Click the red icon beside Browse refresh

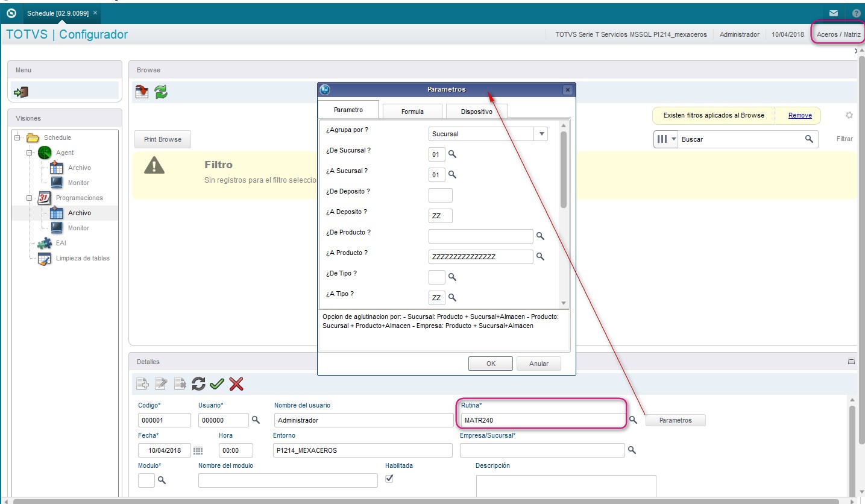142,92
